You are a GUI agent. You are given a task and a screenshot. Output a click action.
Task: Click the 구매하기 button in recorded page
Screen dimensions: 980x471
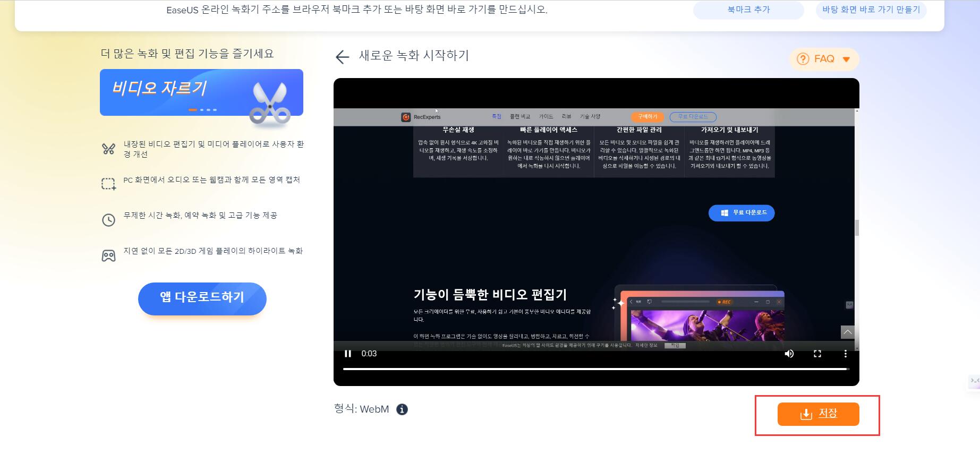click(647, 117)
